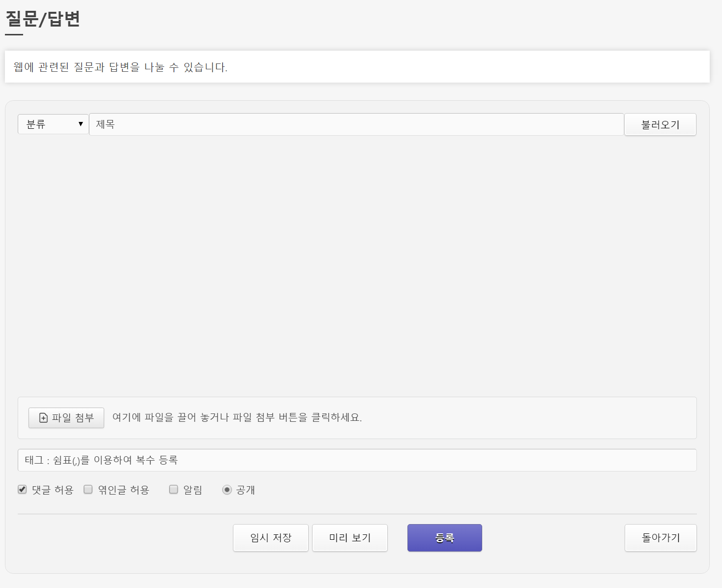The width and height of the screenshot is (722, 588).
Task: Click the 파일 첨부 attach button
Action: coord(66,417)
